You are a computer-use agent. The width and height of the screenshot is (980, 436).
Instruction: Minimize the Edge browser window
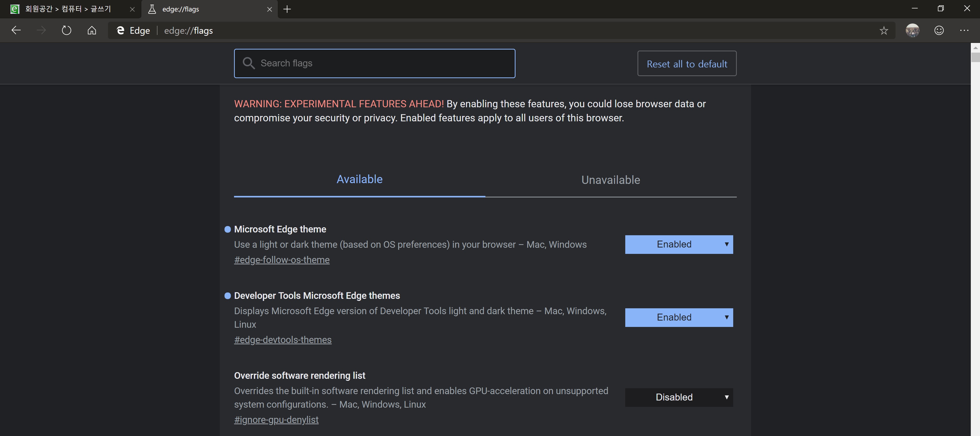point(915,8)
